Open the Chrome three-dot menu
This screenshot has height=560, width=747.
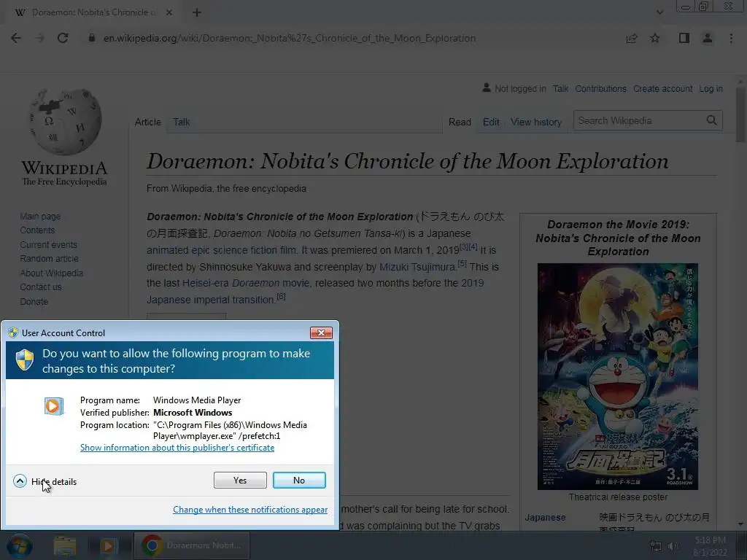[731, 38]
